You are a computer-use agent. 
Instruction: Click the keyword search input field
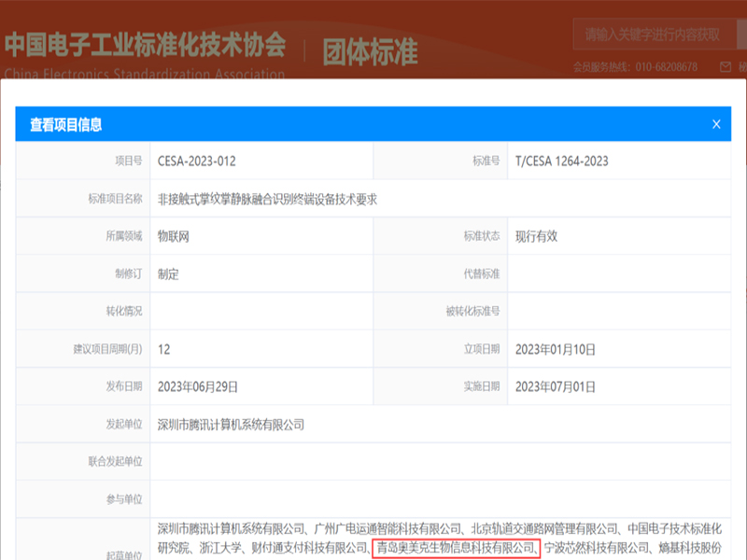click(x=655, y=35)
